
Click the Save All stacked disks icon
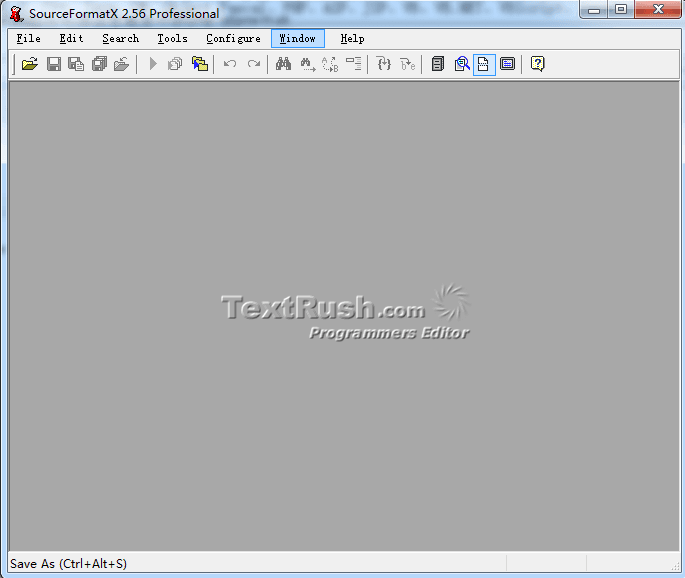pyautogui.click(x=99, y=64)
